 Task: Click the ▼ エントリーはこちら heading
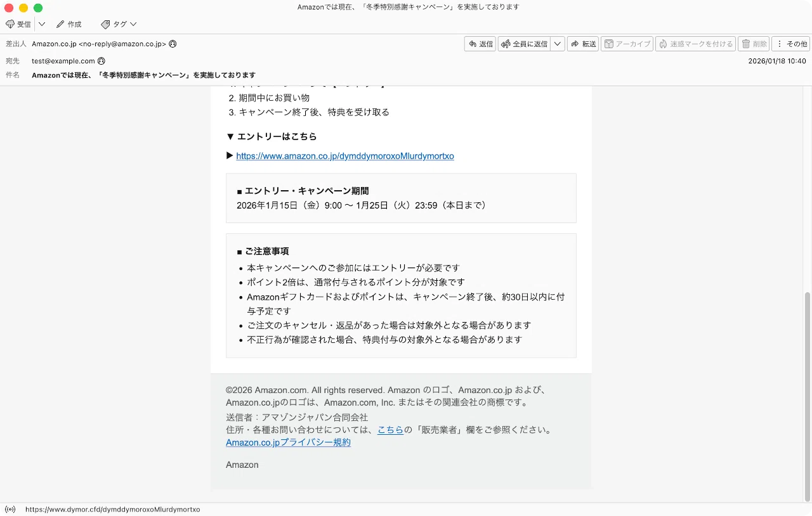click(272, 136)
